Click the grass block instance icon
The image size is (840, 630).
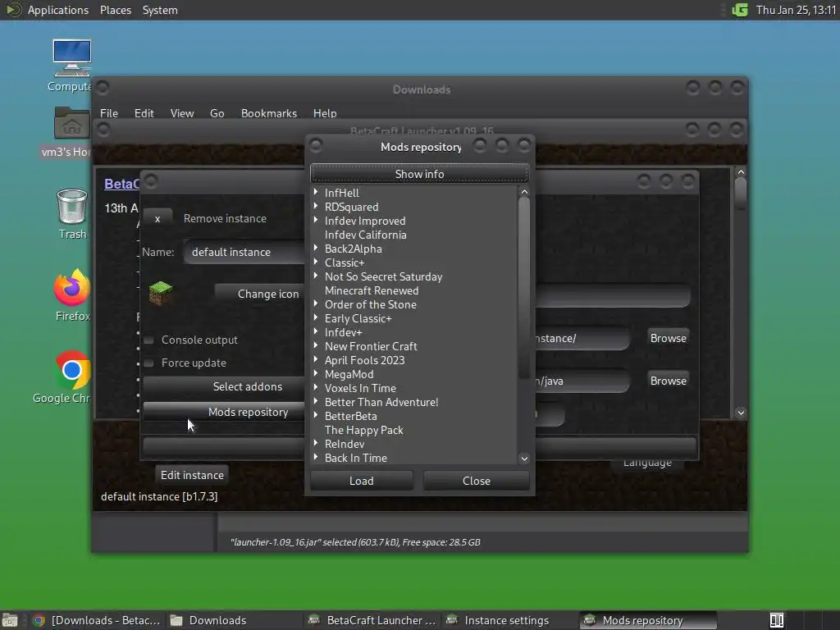[160, 293]
